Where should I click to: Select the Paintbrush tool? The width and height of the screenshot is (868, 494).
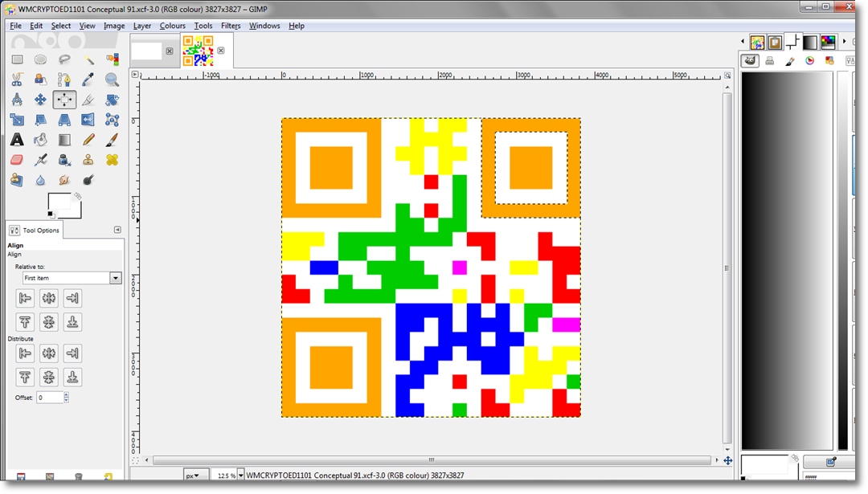coord(112,140)
